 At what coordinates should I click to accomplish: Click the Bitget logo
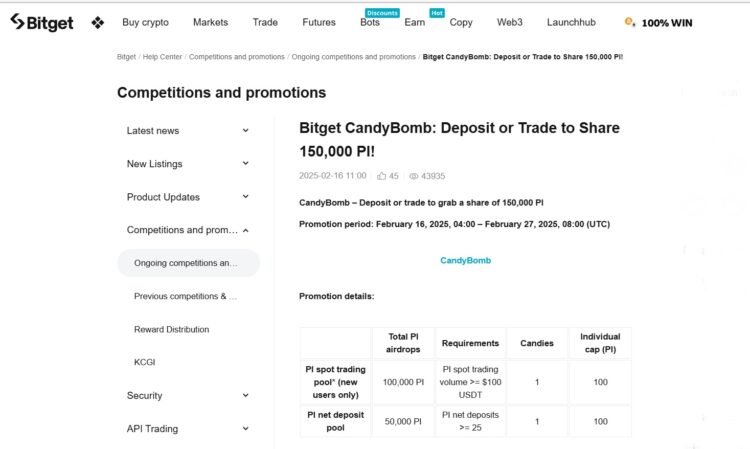[x=42, y=22]
